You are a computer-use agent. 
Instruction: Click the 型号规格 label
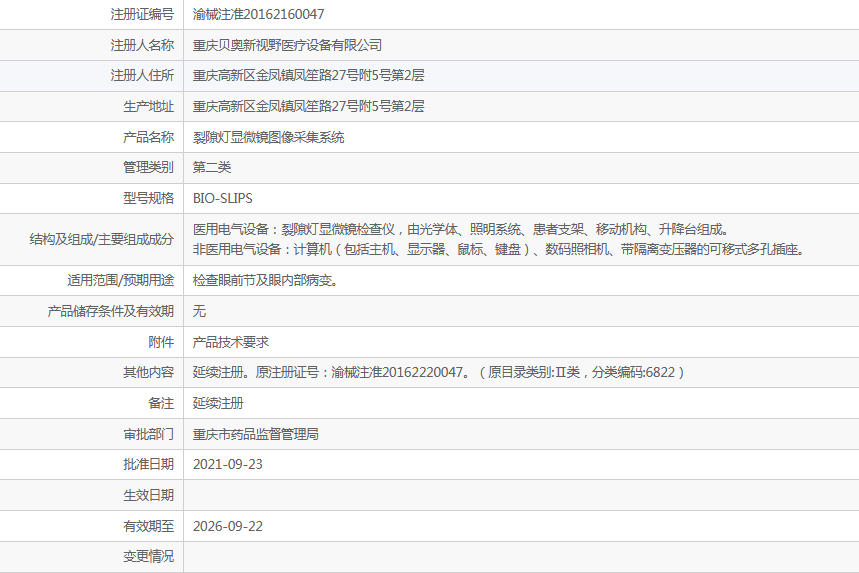point(148,198)
